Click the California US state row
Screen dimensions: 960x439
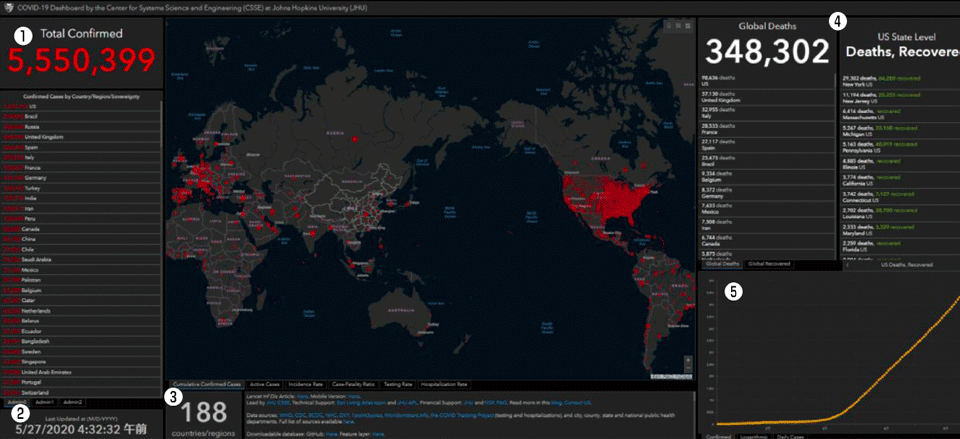(x=900, y=179)
